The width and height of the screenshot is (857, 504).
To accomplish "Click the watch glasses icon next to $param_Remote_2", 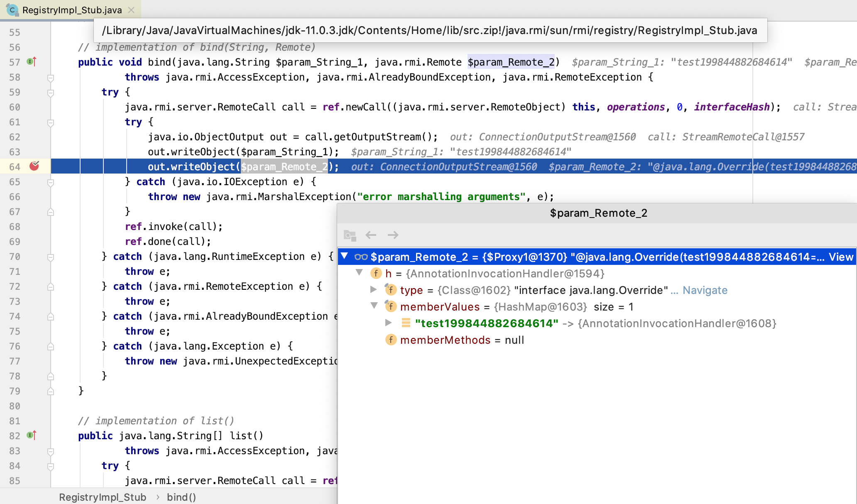I will coord(361,257).
